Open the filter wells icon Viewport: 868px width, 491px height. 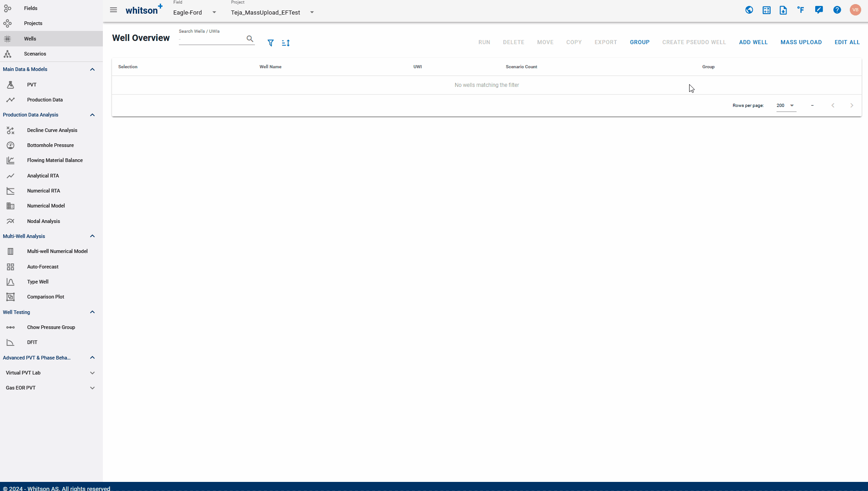click(x=270, y=43)
